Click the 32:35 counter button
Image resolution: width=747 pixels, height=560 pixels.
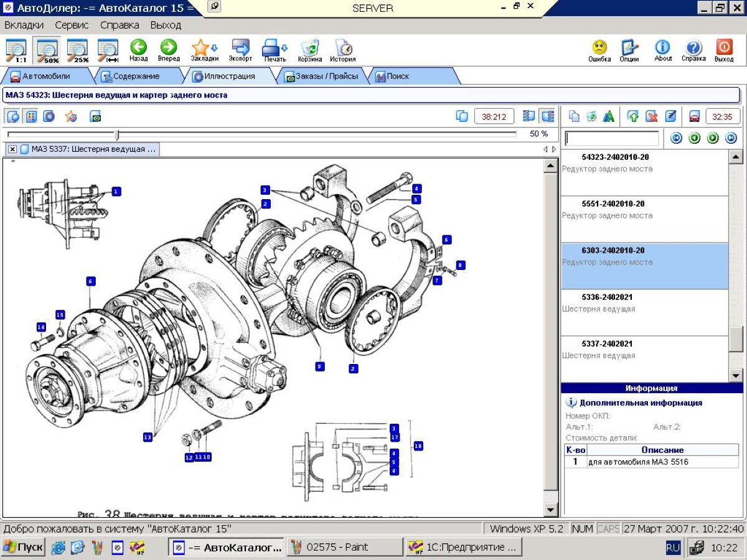click(x=723, y=116)
